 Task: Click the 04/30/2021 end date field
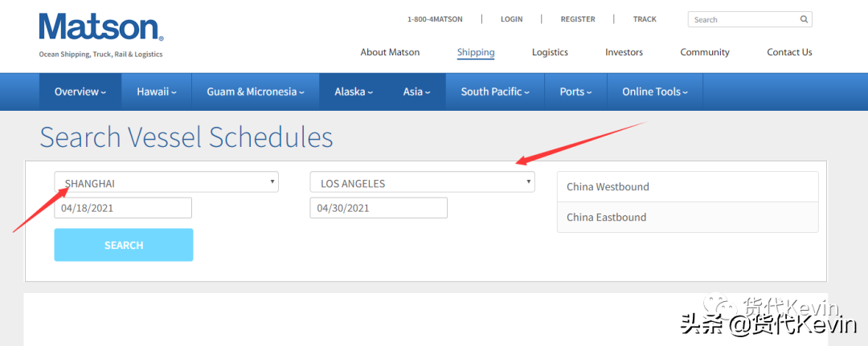(x=379, y=208)
